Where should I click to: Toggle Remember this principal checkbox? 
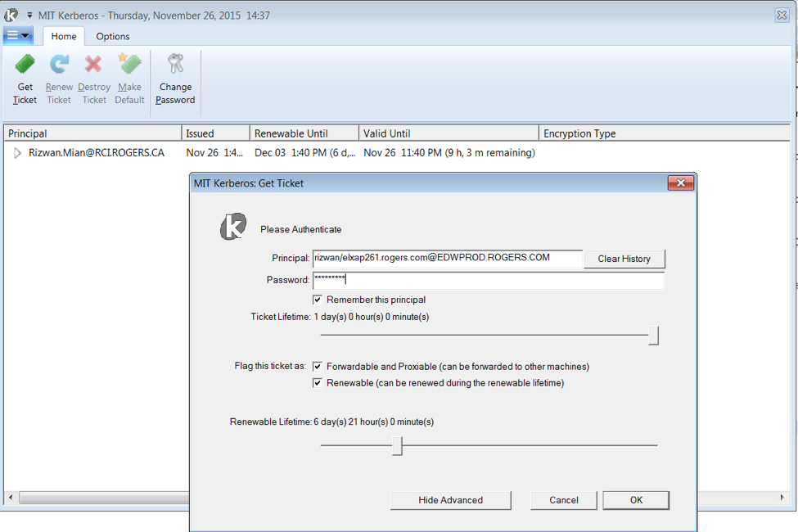pos(318,300)
